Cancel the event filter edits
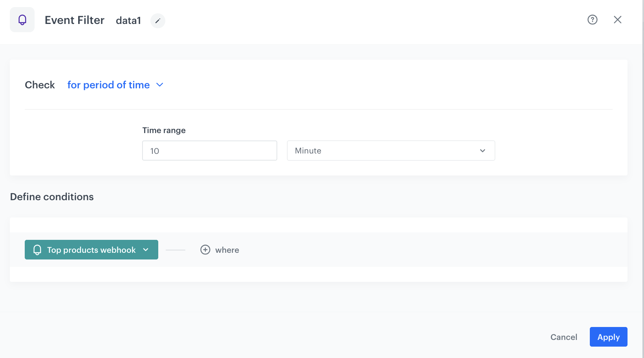This screenshot has width=644, height=358. (563, 337)
